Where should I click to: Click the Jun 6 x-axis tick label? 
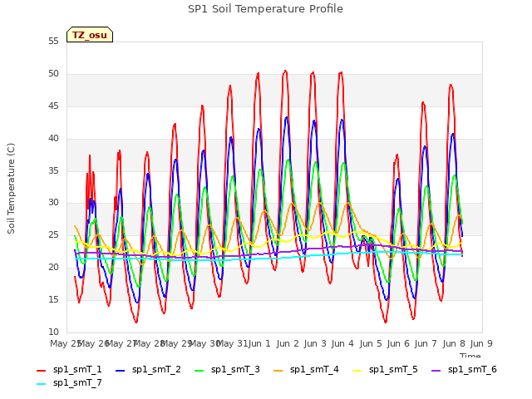point(398,343)
